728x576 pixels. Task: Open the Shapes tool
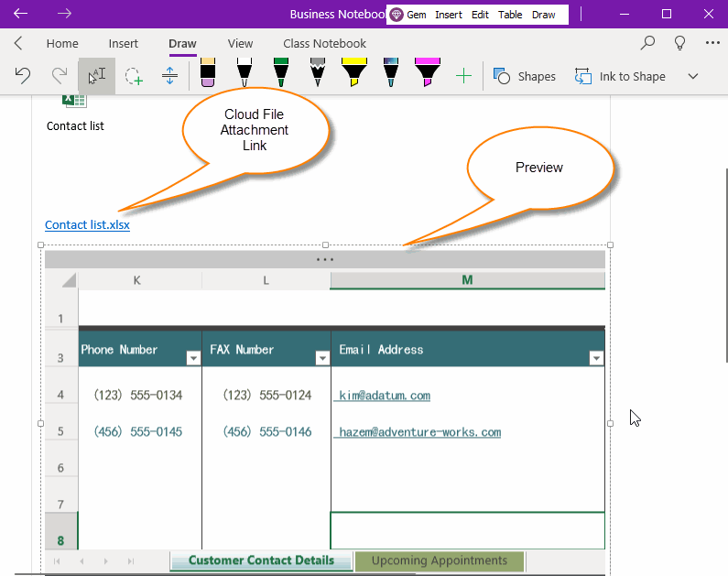[524, 76]
